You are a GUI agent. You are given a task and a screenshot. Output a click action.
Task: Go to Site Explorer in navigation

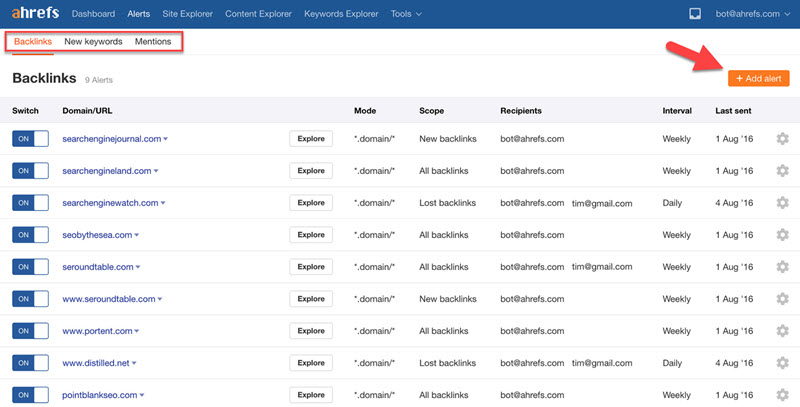point(189,14)
